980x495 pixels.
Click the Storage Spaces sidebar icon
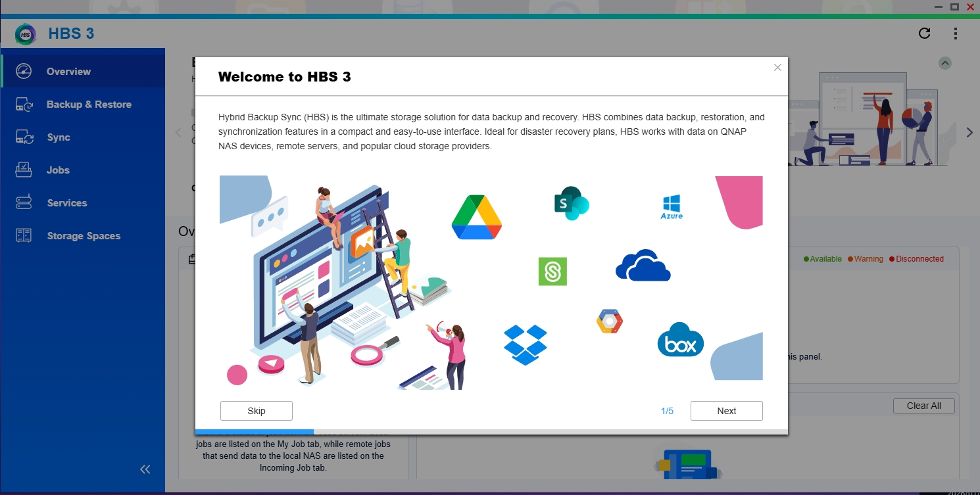[x=24, y=235]
